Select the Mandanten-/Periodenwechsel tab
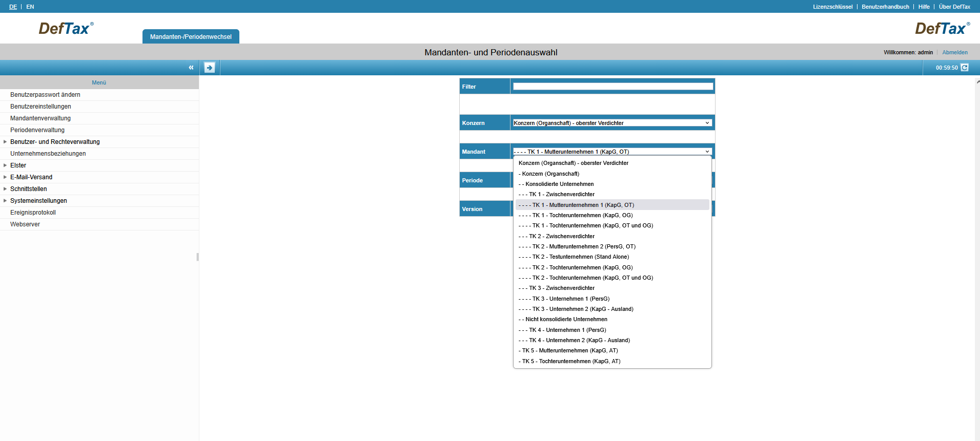This screenshot has width=980, height=441. click(191, 36)
